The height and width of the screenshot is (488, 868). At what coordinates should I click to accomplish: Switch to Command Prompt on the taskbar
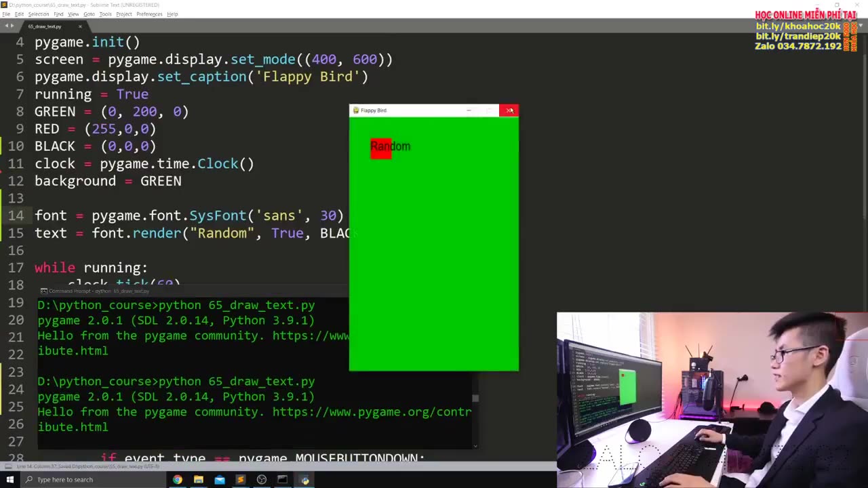click(283, 480)
